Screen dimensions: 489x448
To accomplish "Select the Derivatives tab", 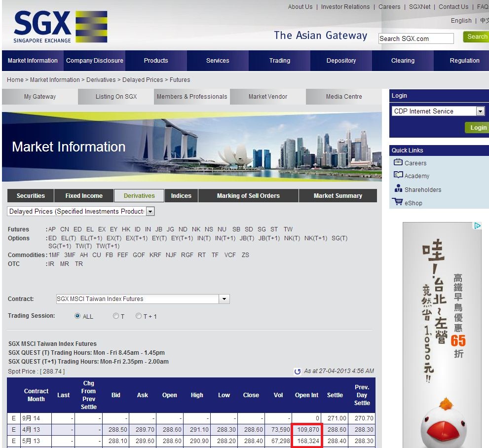I will [139, 196].
